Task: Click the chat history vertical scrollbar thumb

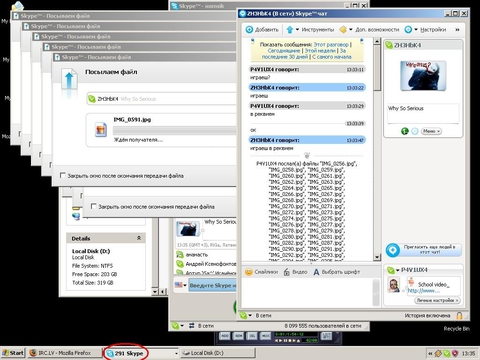Action: click(377, 68)
